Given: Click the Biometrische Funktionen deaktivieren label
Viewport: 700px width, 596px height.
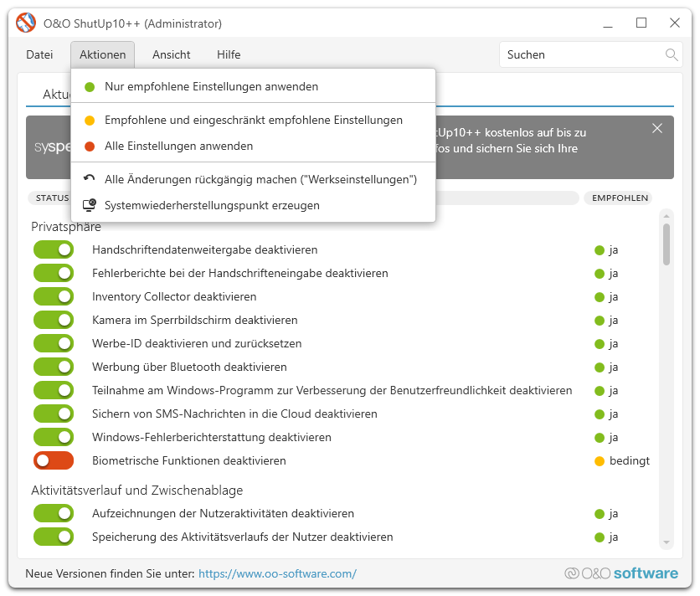Looking at the screenshot, I should click(x=189, y=460).
